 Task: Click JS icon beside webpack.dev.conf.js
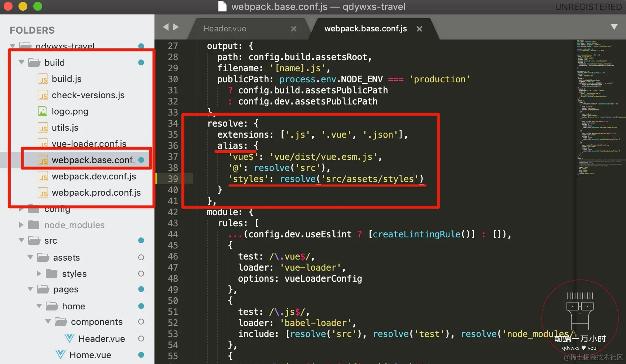click(x=43, y=176)
